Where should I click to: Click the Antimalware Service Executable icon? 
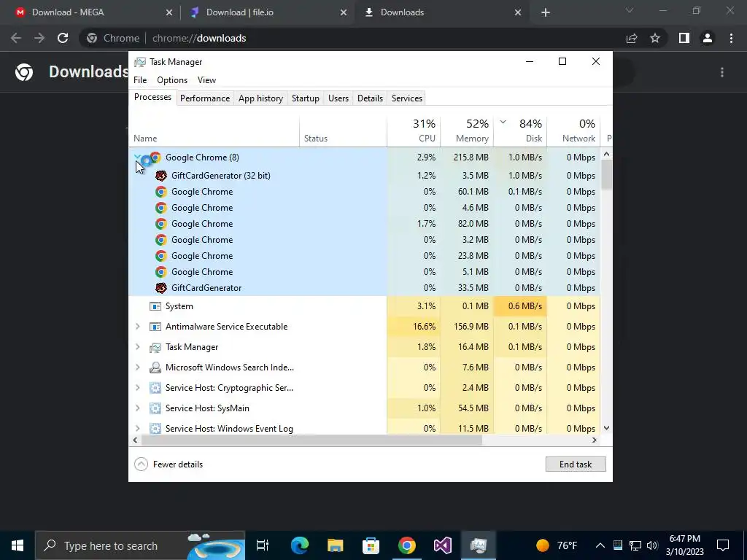(155, 327)
